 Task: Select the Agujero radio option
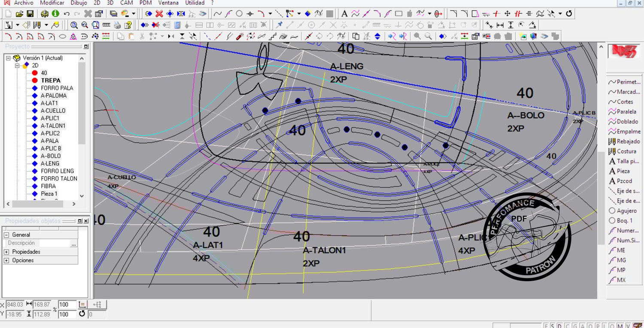coord(612,211)
